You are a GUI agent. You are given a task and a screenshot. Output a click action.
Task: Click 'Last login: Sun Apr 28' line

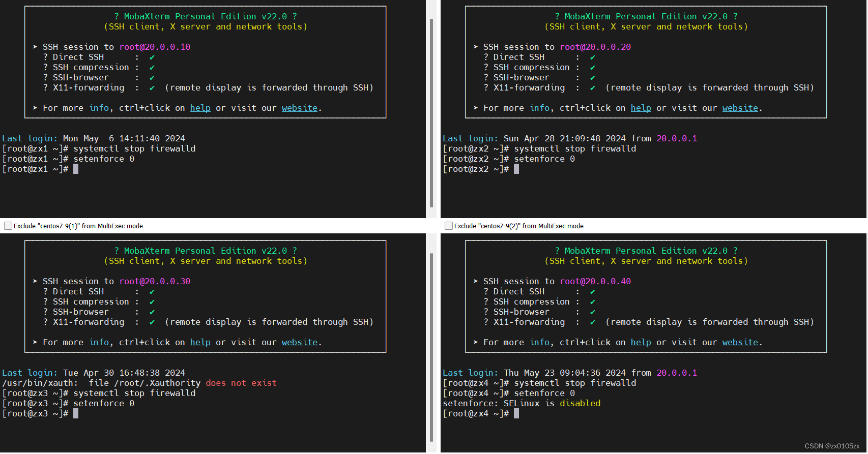[x=570, y=139]
